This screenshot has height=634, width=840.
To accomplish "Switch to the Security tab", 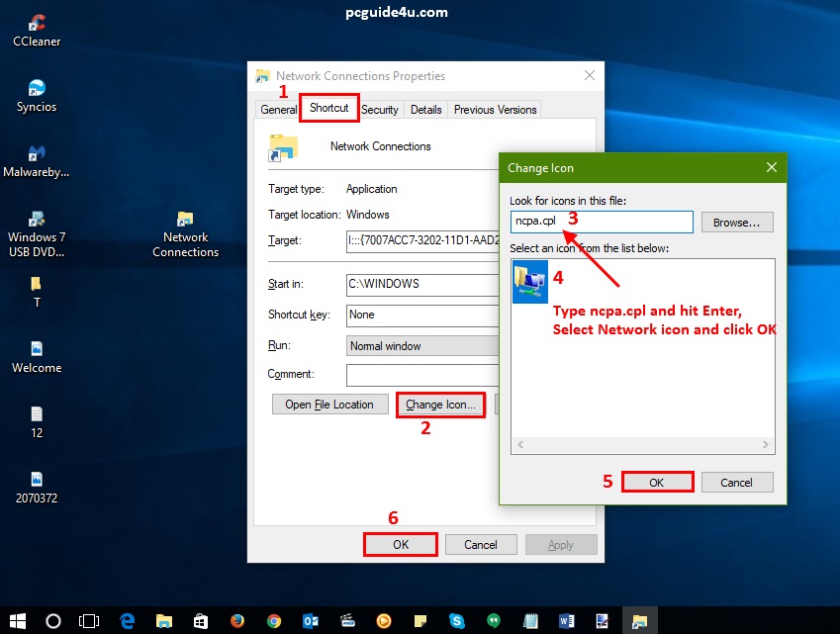I will coord(380,110).
